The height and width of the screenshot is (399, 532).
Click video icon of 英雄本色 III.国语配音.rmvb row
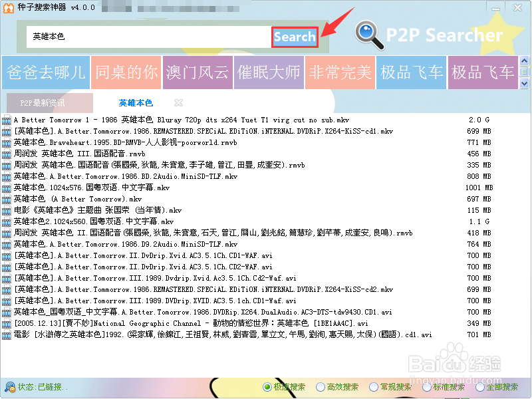(x=7, y=154)
